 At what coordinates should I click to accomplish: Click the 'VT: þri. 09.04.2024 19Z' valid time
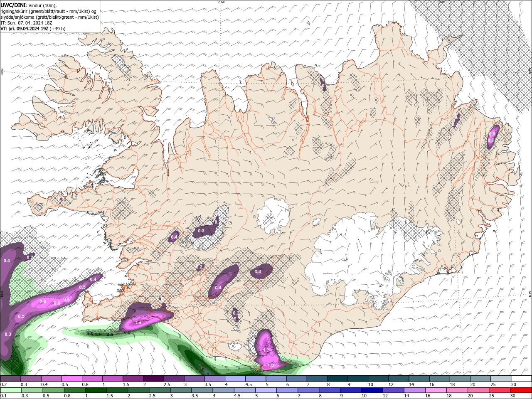(25, 29)
